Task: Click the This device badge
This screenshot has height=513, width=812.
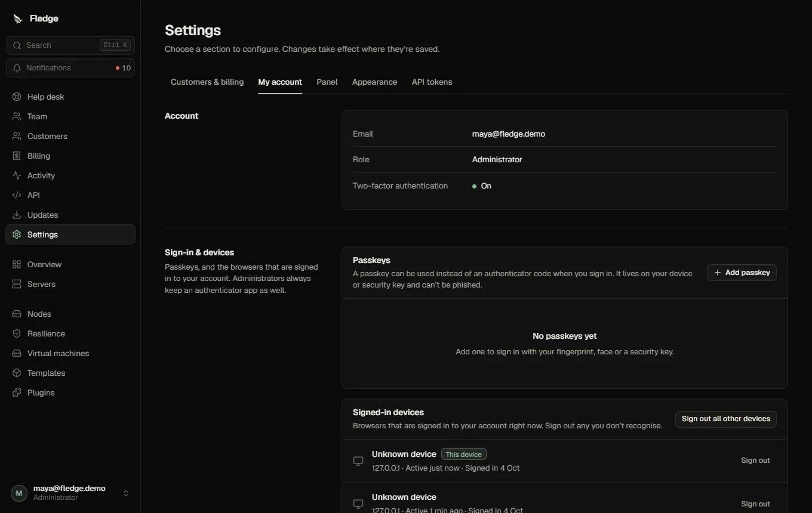Action: [464, 455]
